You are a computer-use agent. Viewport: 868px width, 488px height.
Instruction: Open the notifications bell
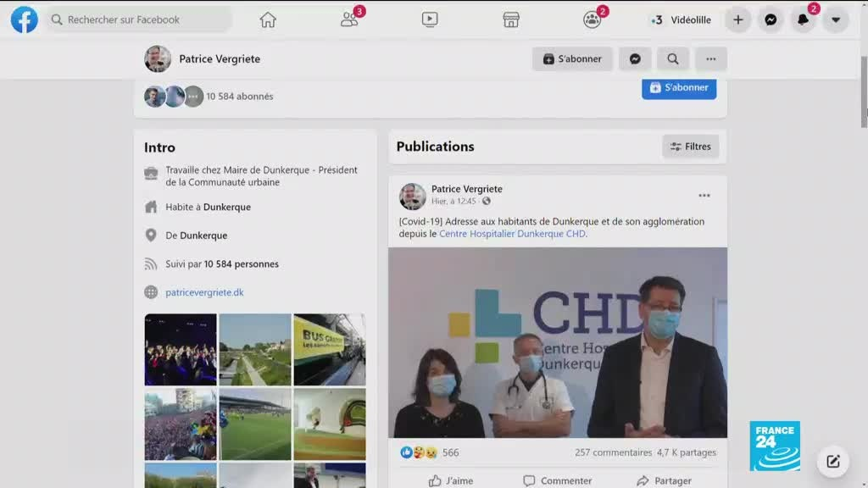pyautogui.click(x=803, y=19)
